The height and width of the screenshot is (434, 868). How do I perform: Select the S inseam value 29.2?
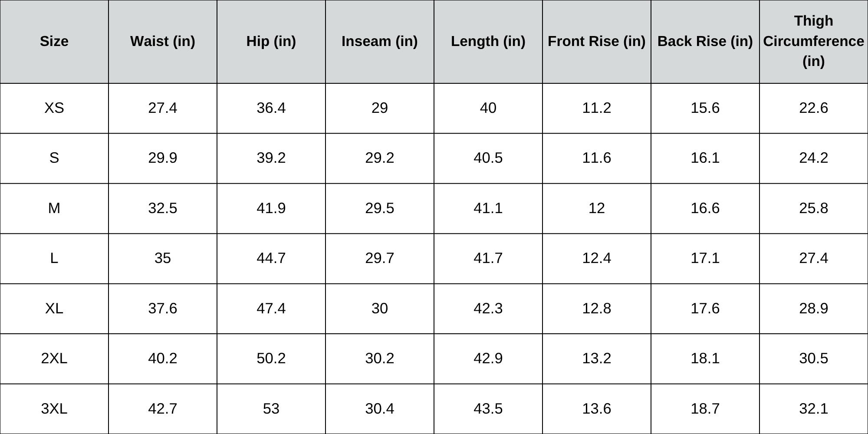pyautogui.click(x=379, y=158)
